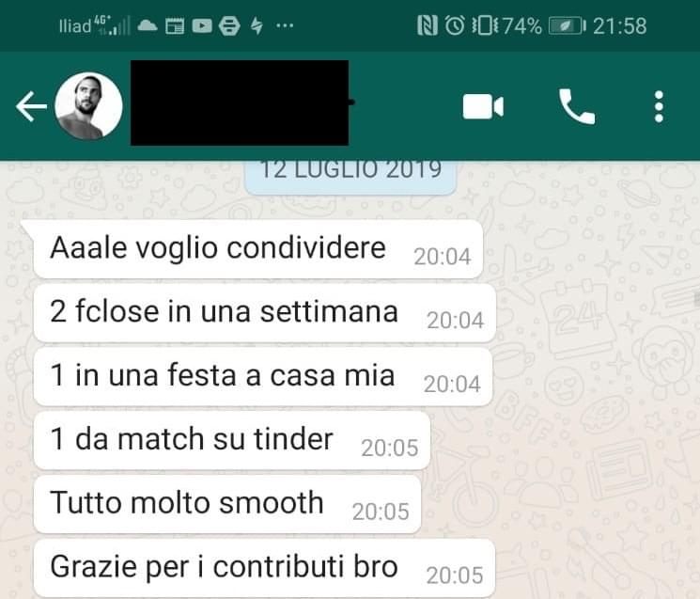Tap the calendar notification icon
This screenshot has width=700, height=599.
click(175, 26)
